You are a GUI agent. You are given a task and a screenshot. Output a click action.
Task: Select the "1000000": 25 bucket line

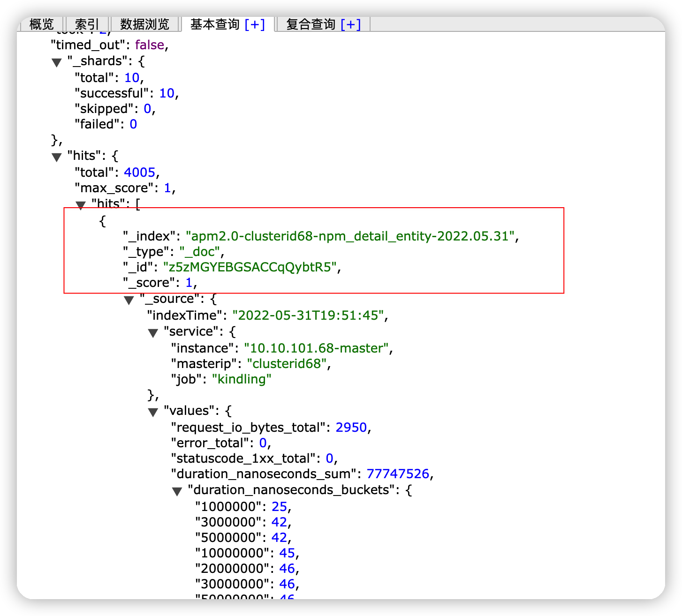243,507
